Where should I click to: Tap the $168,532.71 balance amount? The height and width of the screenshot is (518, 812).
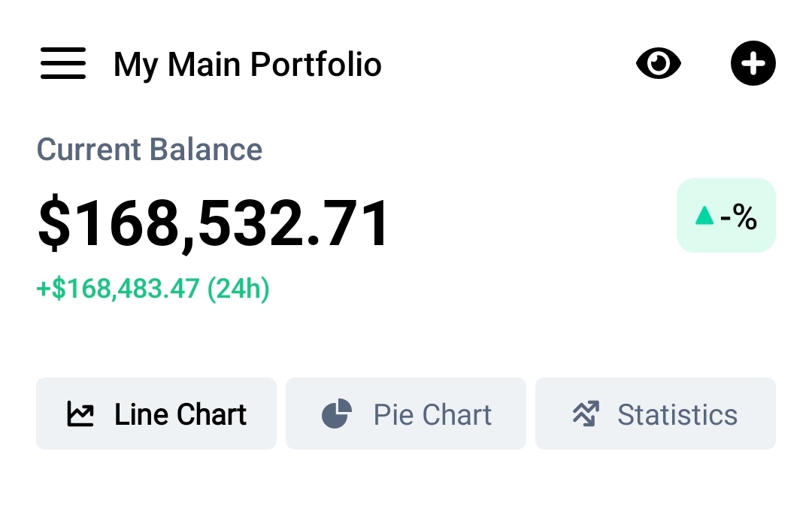214,223
